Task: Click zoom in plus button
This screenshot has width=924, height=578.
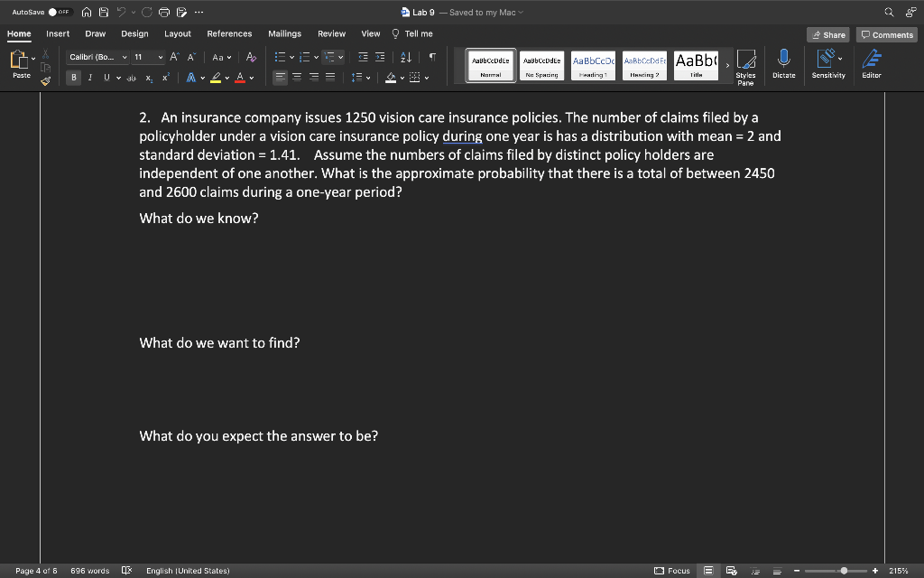Action: (875, 571)
